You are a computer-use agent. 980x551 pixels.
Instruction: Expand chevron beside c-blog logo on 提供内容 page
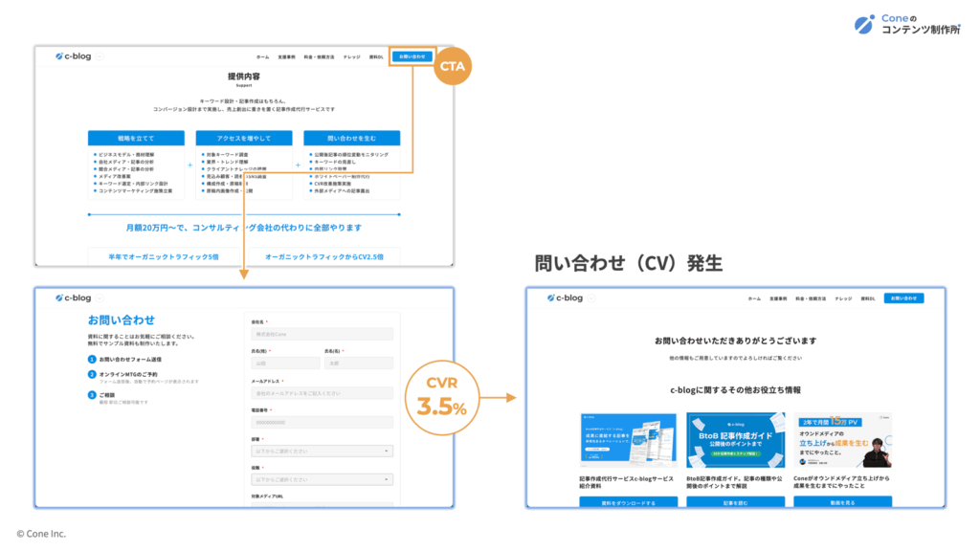[100, 56]
